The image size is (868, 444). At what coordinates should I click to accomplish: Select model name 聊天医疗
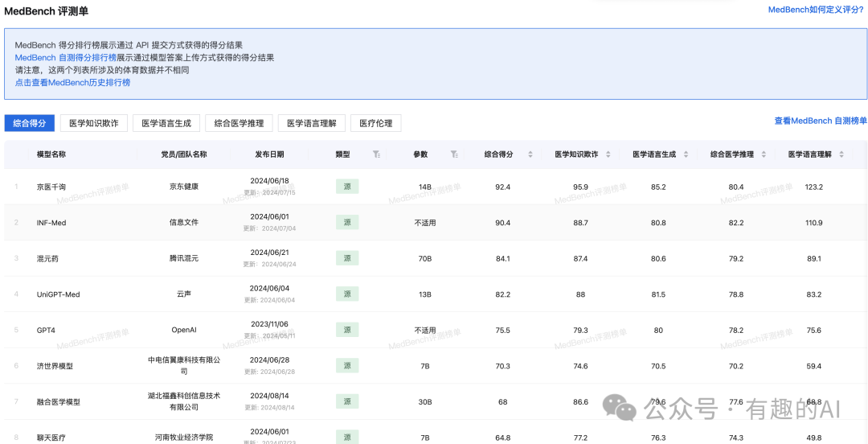[51, 438]
